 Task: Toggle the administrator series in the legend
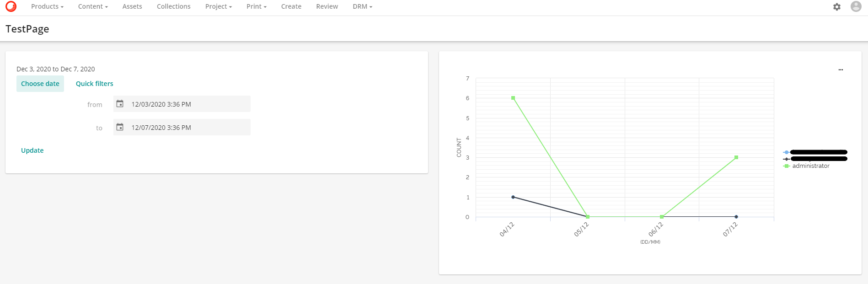[807, 166]
